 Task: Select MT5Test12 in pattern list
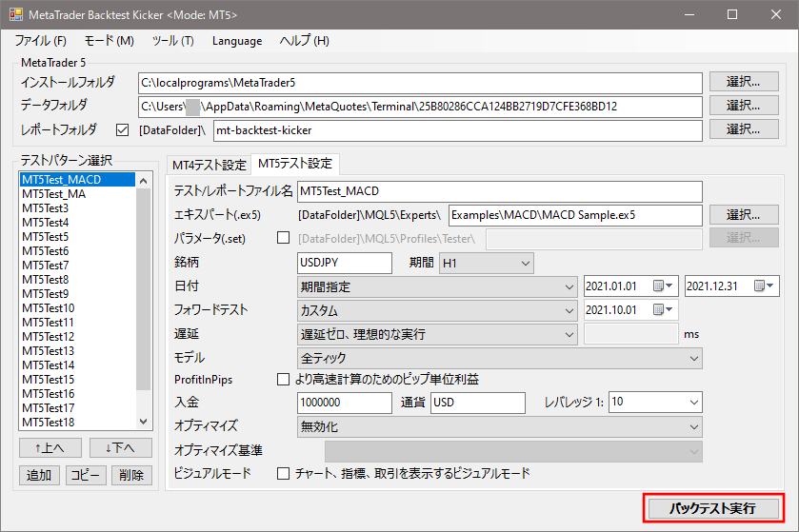77,337
